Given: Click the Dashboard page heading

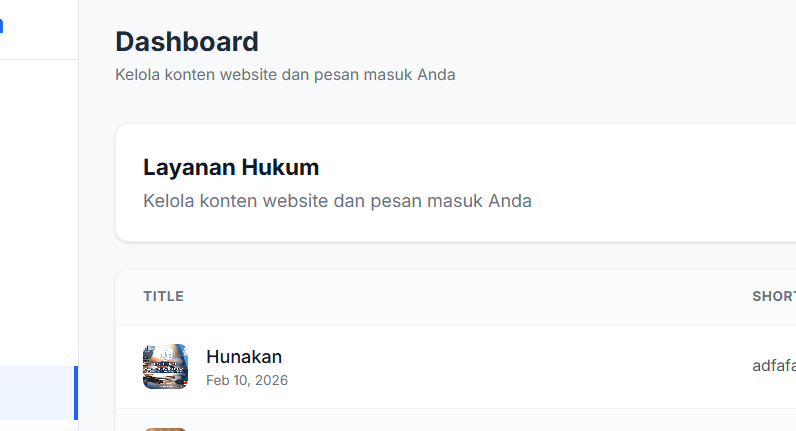Looking at the screenshot, I should click(x=187, y=42).
